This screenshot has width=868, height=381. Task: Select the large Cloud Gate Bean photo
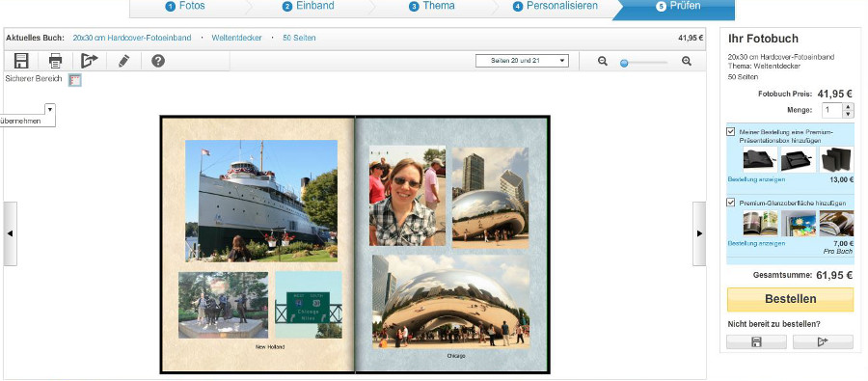[x=451, y=302]
